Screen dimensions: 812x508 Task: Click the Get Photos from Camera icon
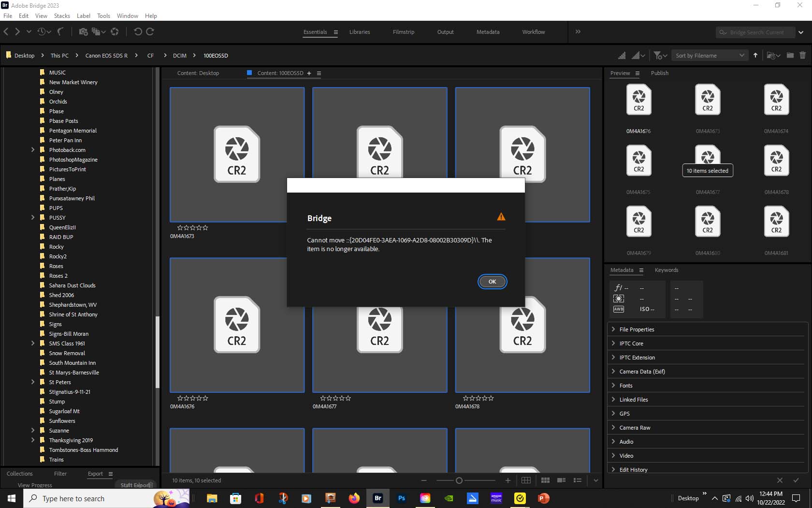click(x=83, y=32)
